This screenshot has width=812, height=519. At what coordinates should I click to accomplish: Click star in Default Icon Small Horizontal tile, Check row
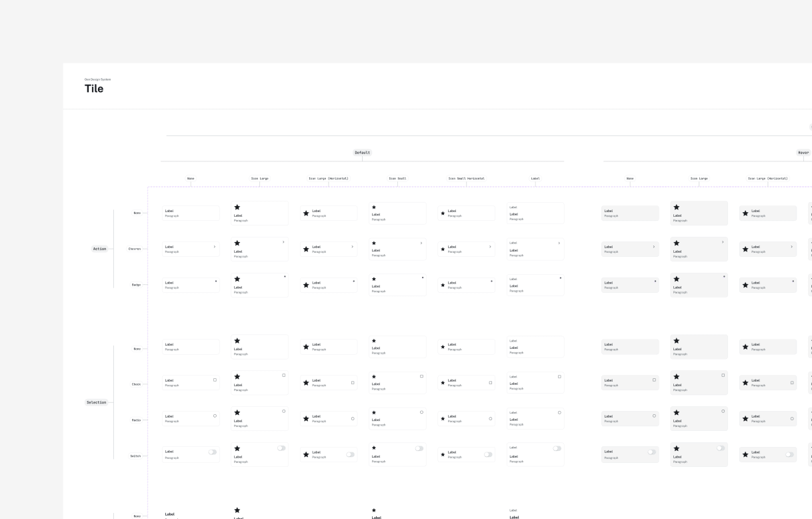coord(443,383)
